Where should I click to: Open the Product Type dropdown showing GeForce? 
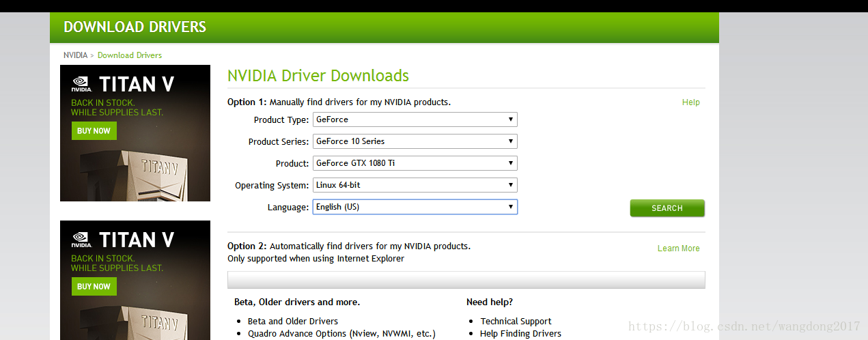coord(415,119)
